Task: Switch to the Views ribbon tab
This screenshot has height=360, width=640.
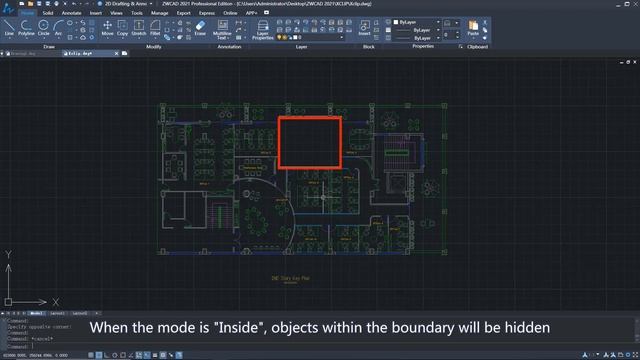Action: (x=116, y=13)
